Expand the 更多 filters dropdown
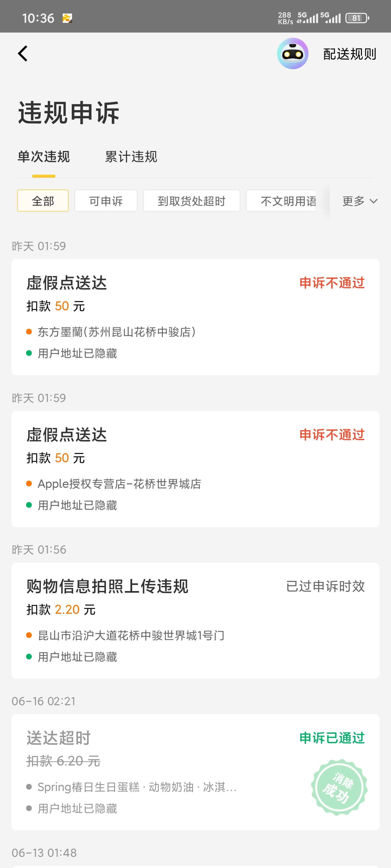Image resolution: width=391 pixels, height=868 pixels. (360, 201)
